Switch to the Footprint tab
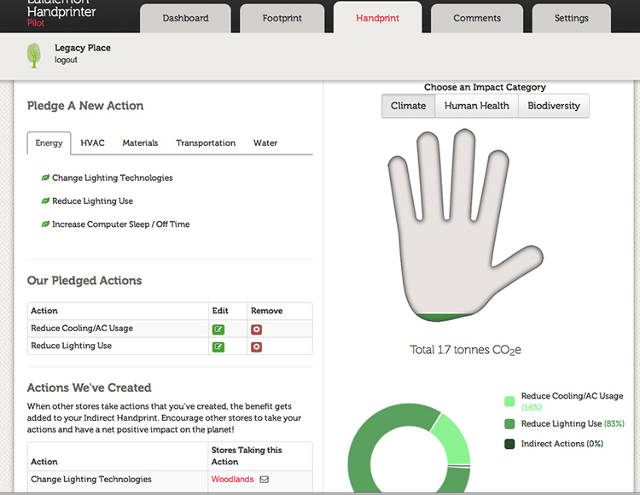The image size is (640, 495). pos(282,18)
